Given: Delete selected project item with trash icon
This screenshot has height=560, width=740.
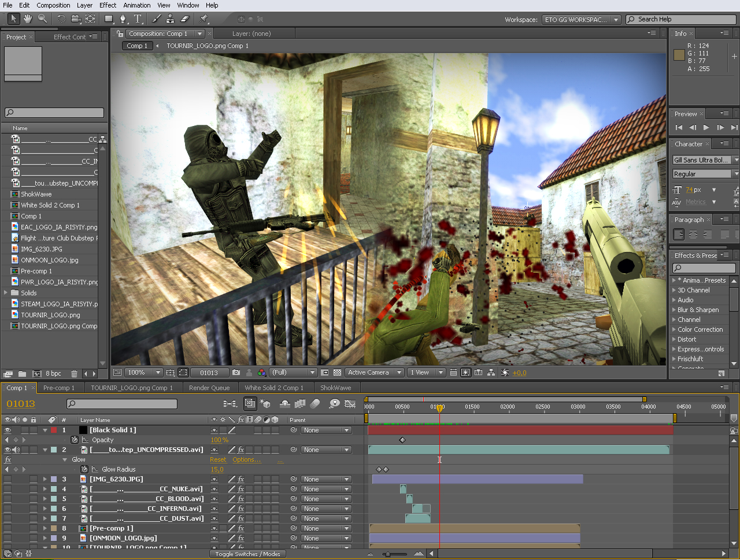Looking at the screenshot, I should pos(74,374).
